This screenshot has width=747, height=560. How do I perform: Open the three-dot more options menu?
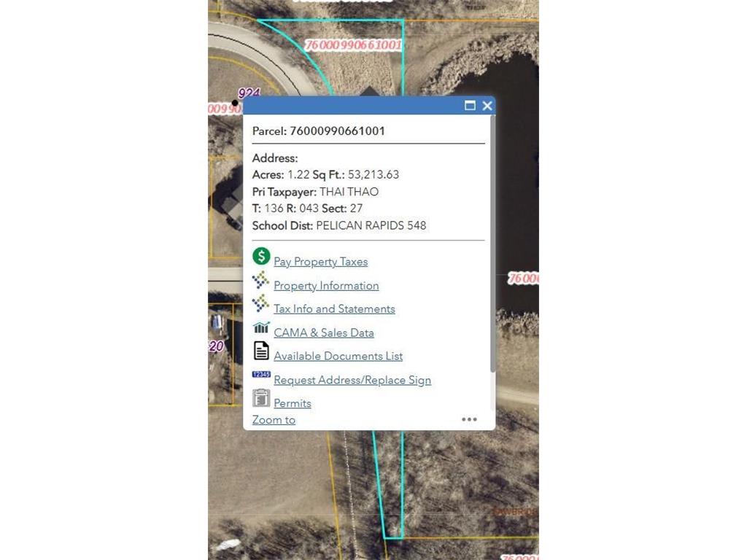(469, 419)
